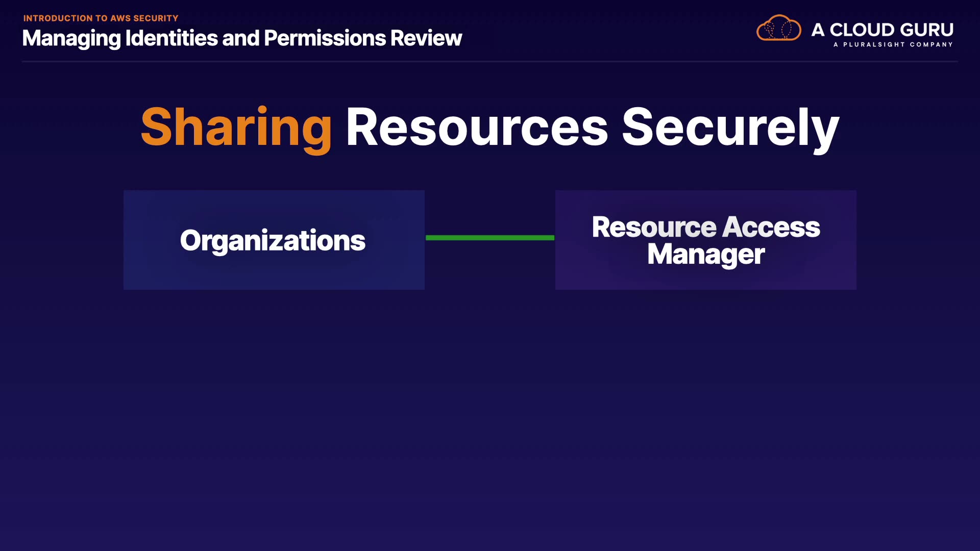The width and height of the screenshot is (980, 551).
Task: Click the word SECURITY in the course label
Action: pos(156,18)
